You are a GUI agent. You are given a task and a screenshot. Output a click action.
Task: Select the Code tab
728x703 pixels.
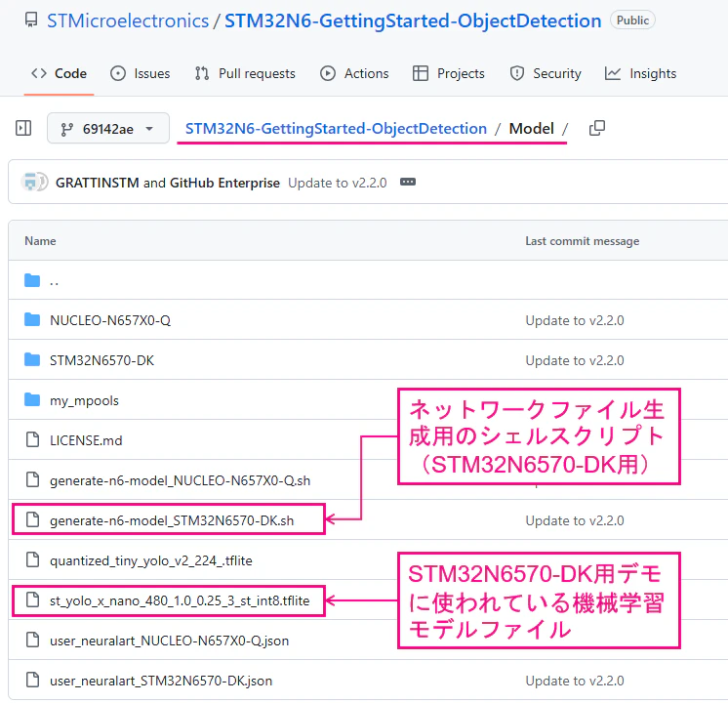[x=59, y=73]
